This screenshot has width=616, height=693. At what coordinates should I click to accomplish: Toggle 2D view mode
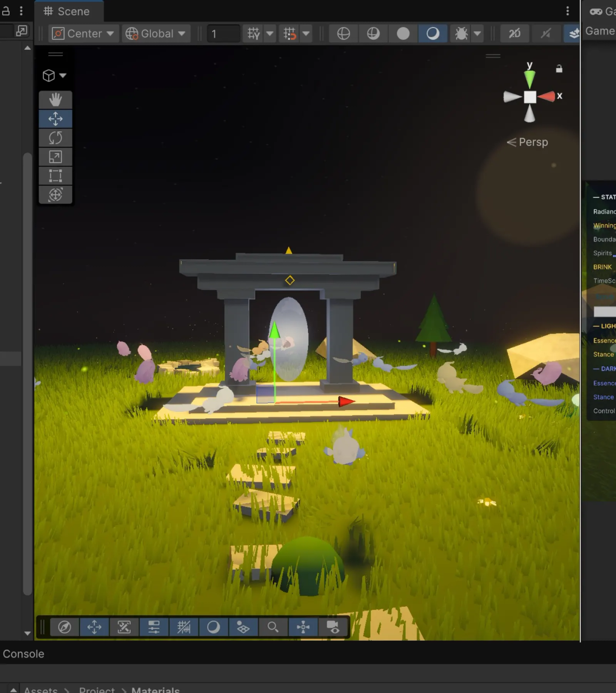(x=514, y=33)
